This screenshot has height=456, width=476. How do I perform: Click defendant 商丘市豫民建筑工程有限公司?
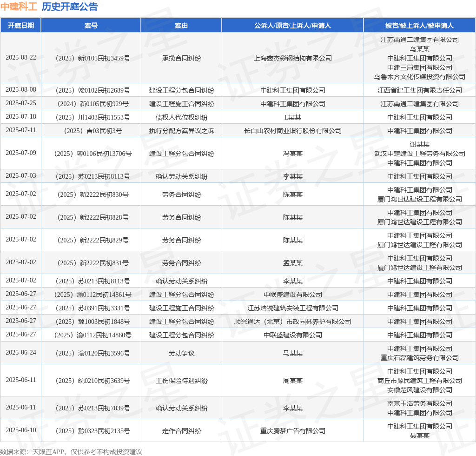[x=420, y=381]
